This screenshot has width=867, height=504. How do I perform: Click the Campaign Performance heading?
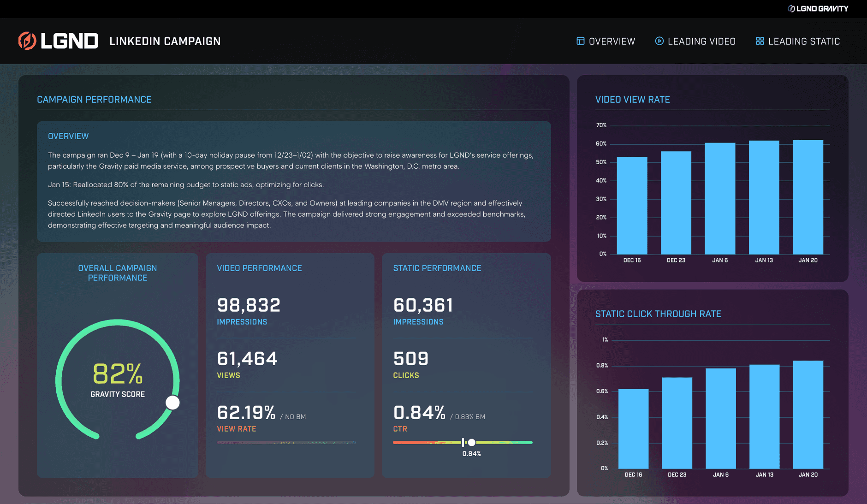(94, 100)
